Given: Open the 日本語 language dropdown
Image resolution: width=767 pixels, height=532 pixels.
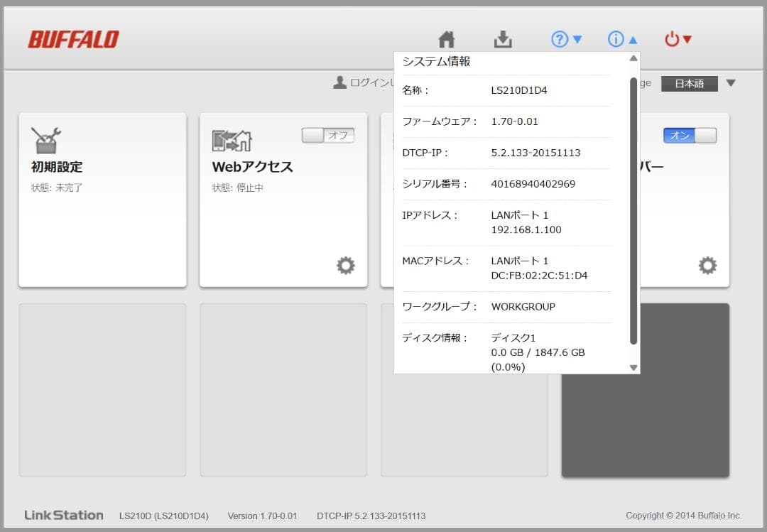Looking at the screenshot, I should (x=690, y=83).
